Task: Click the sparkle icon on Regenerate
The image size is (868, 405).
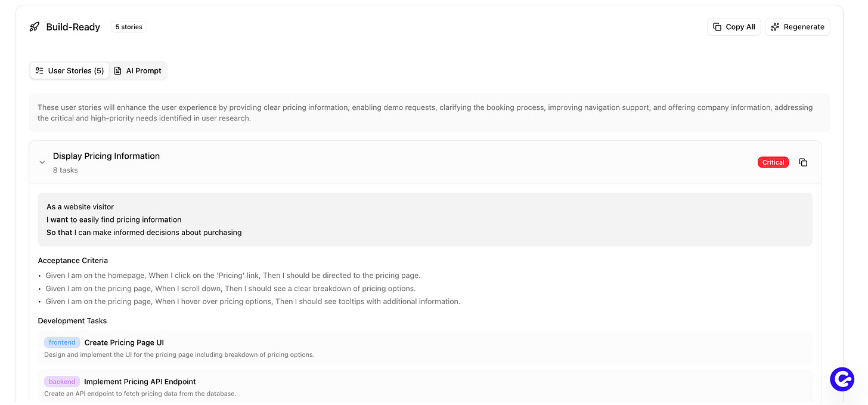Action: 775,27
